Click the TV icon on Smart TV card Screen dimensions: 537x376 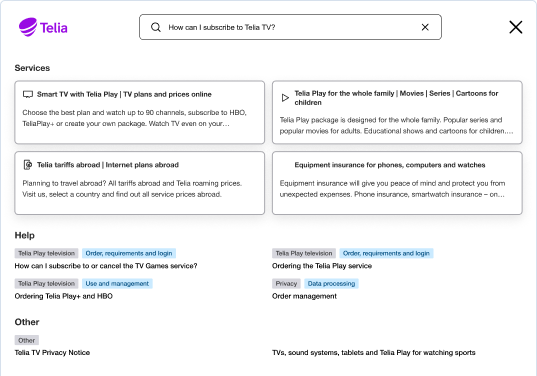[x=28, y=94]
